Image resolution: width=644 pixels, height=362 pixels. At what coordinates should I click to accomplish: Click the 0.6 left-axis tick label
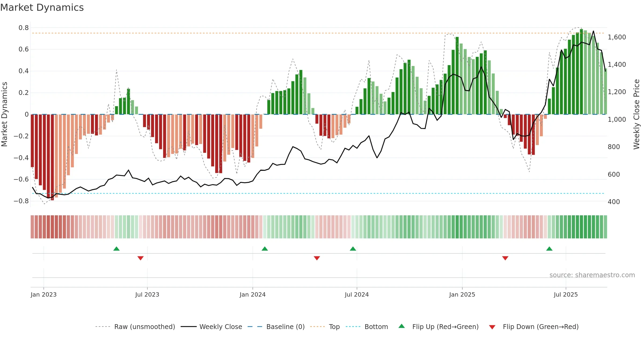click(24, 49)
